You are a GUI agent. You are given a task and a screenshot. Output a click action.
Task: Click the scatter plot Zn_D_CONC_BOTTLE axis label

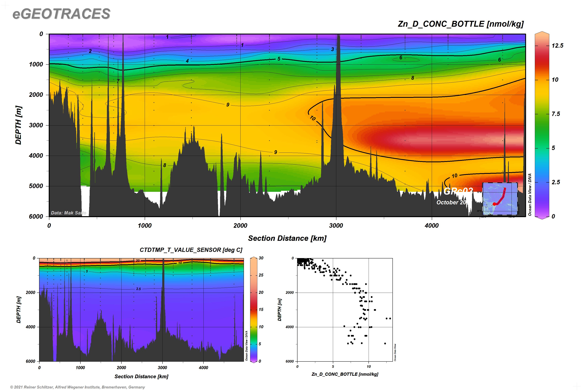point(345,374)
